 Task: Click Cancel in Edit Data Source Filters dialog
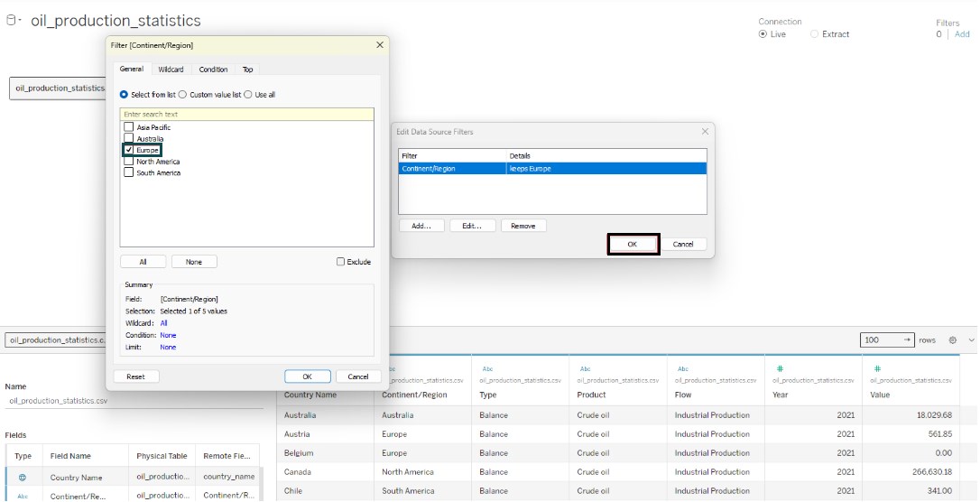pos(683,245)
